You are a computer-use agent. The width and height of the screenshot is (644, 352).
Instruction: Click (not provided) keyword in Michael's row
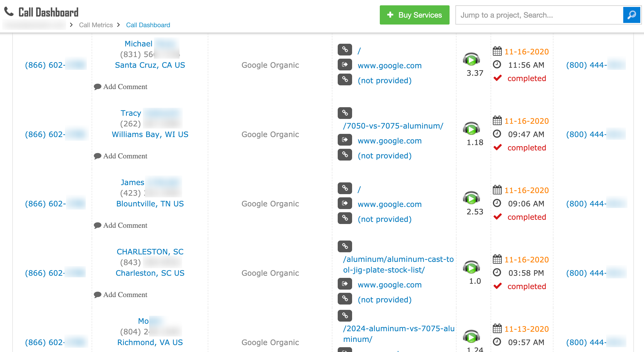click(x=385, y=81)
